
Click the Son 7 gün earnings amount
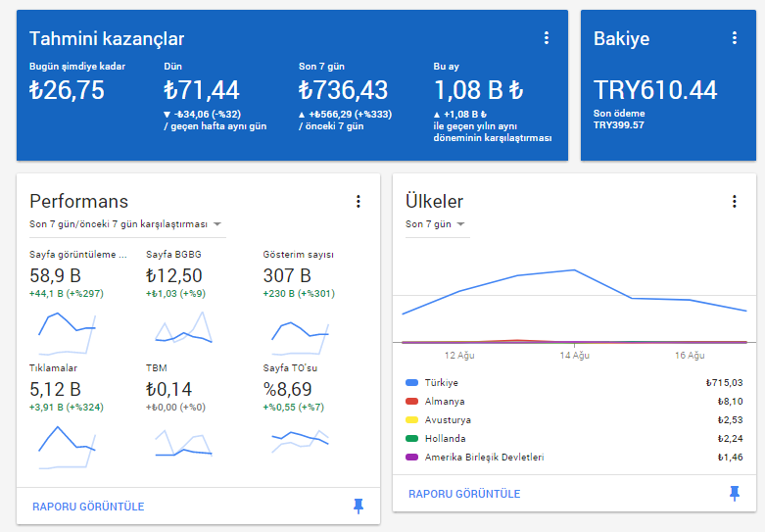click(344, 90)
